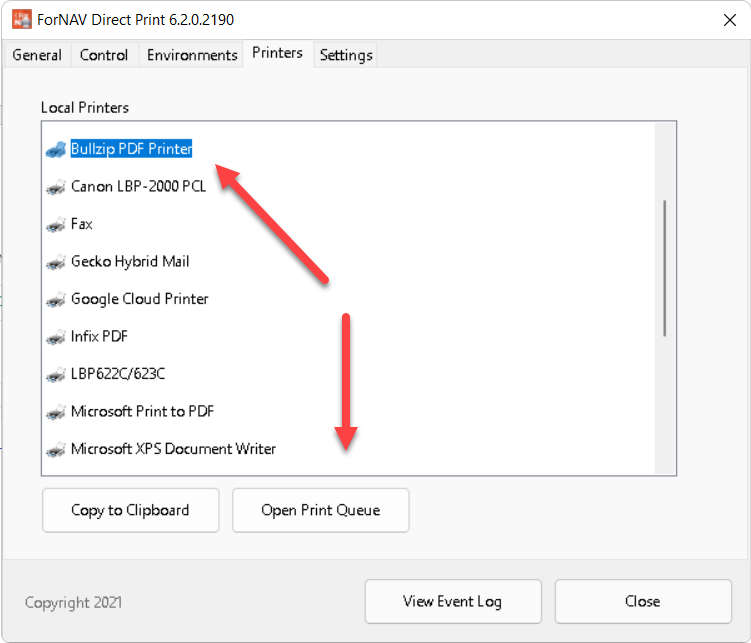Open the Settings tab
The width and height of the screenshot is (751, 643).
pyautogui.click(x=346, y=55)
